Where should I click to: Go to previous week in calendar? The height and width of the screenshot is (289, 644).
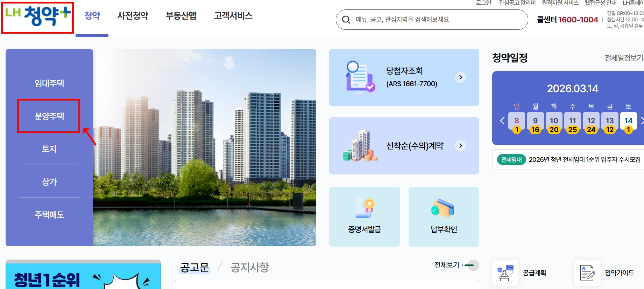502,121
